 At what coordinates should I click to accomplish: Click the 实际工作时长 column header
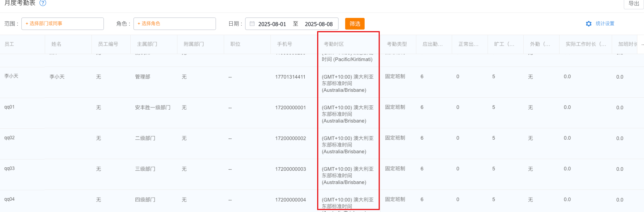[585, 44]
